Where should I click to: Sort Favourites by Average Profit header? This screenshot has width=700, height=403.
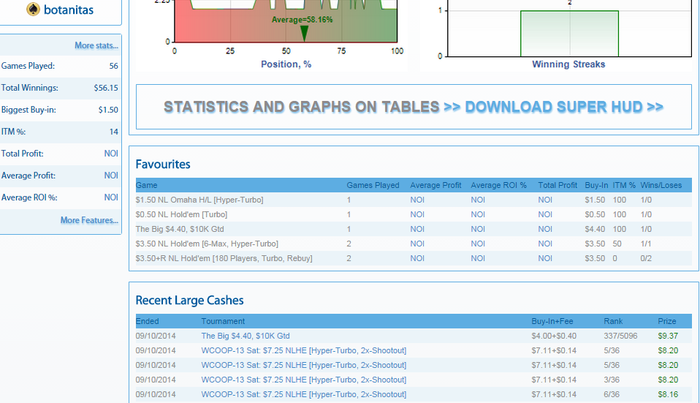coord(436,185)
